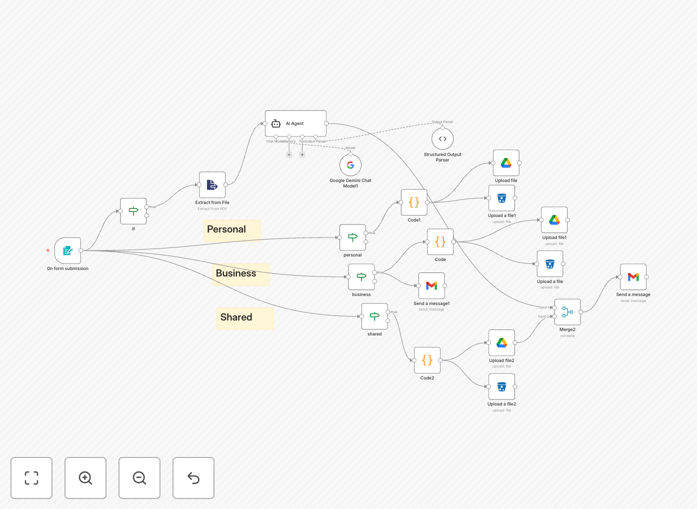Viewport: 697px width, 509px height.
Task: Open the business switch node
Action: pos(361,277)
